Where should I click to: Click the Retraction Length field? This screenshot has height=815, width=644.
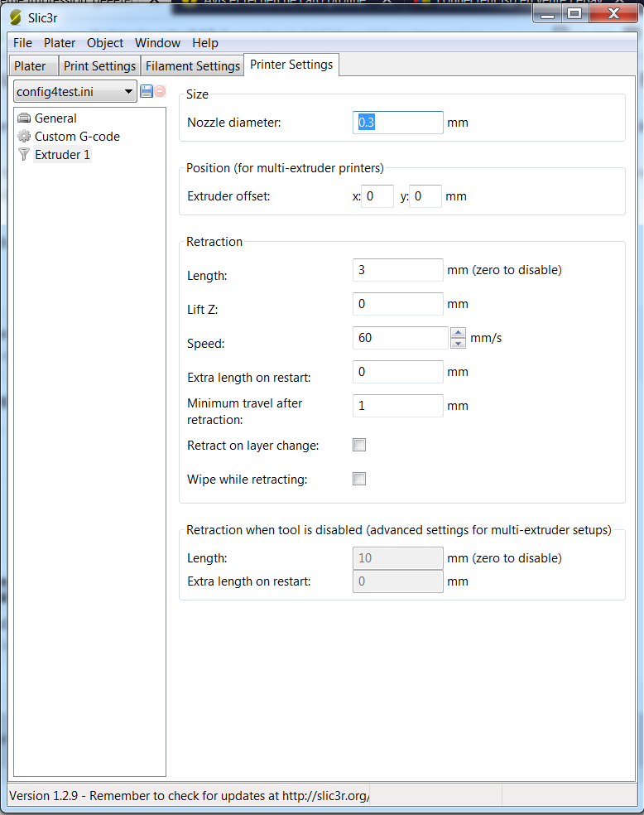398,270
